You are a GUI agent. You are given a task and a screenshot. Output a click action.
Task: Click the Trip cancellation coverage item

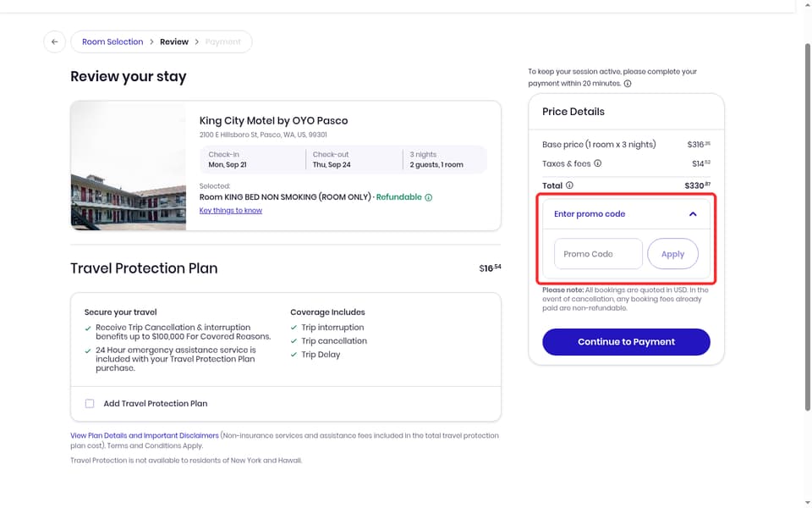point(334,341)
